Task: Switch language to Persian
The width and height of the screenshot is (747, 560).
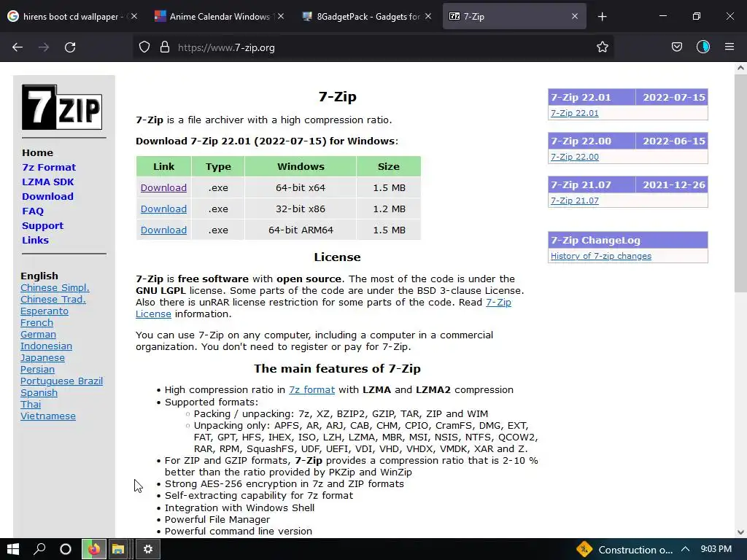Action: click(37, 369)
